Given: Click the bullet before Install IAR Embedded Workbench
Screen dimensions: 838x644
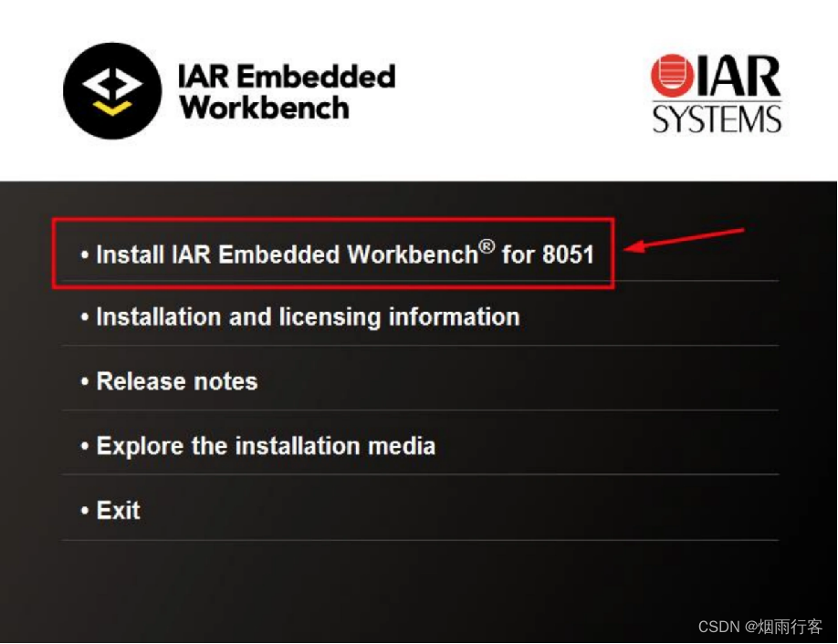Looking at the screenshot, I should (85, 254).
